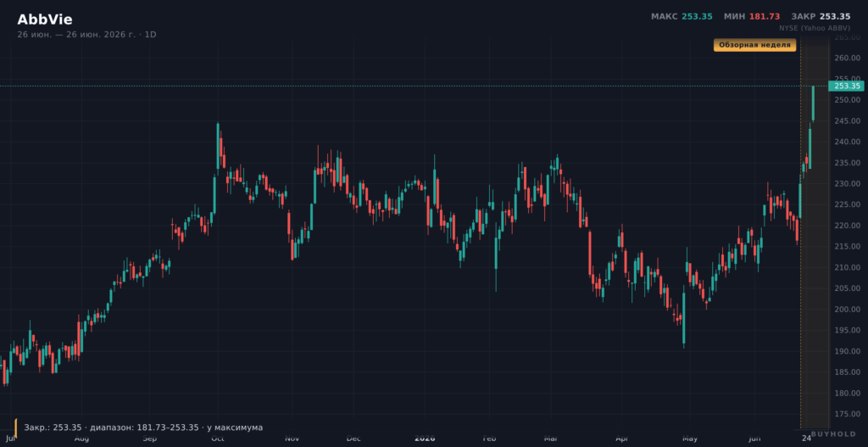Click the 24 date label on time axis
This screenshot has width=868, height=447.
tap(807, 439)
